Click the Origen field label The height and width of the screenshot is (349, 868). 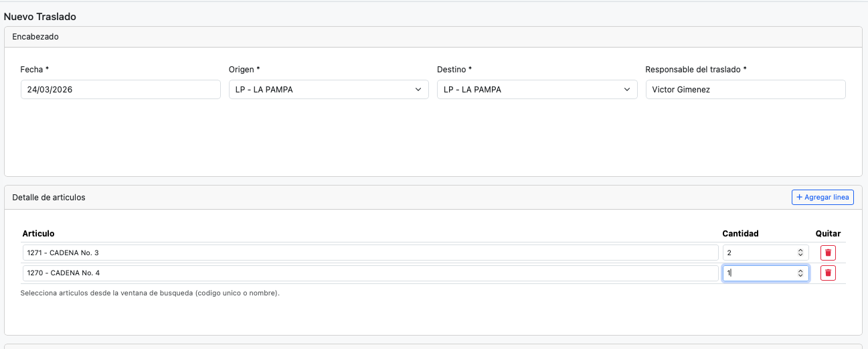[x=244, y=70]
